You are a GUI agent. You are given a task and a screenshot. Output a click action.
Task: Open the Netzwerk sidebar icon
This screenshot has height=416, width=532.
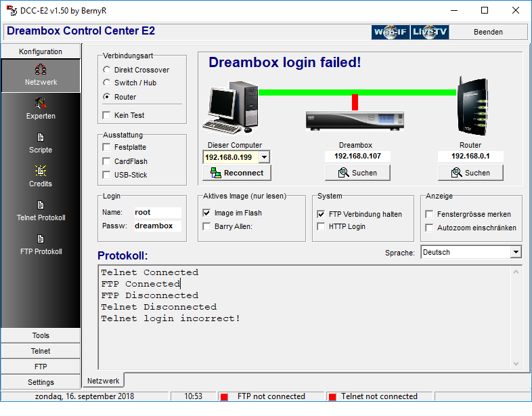point(41,69)
